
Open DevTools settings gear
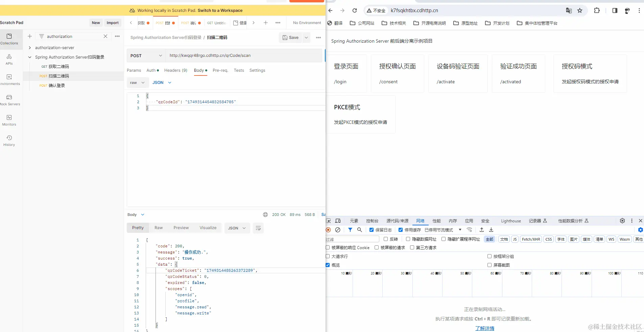[622, 221]
